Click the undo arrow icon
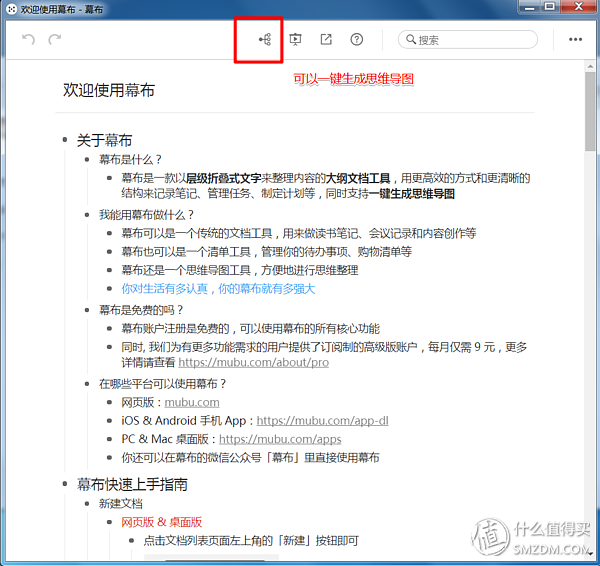This screenshot has height=566, width=600. [28, 39]
